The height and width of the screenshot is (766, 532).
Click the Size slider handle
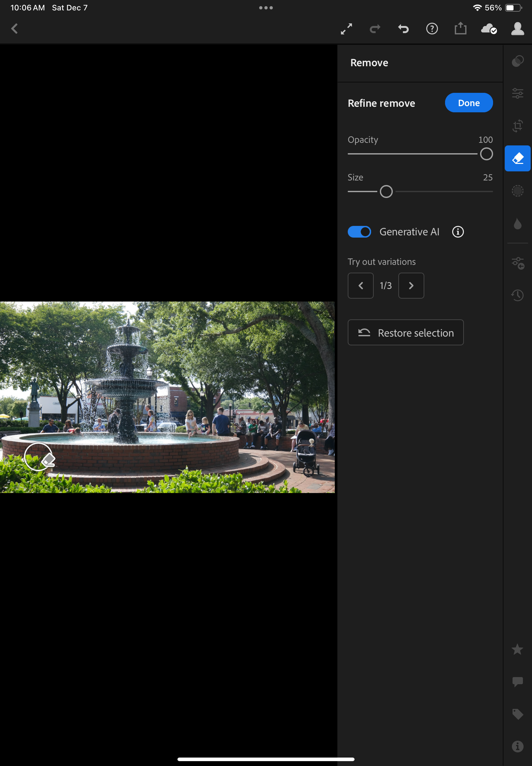pos(386,192)
